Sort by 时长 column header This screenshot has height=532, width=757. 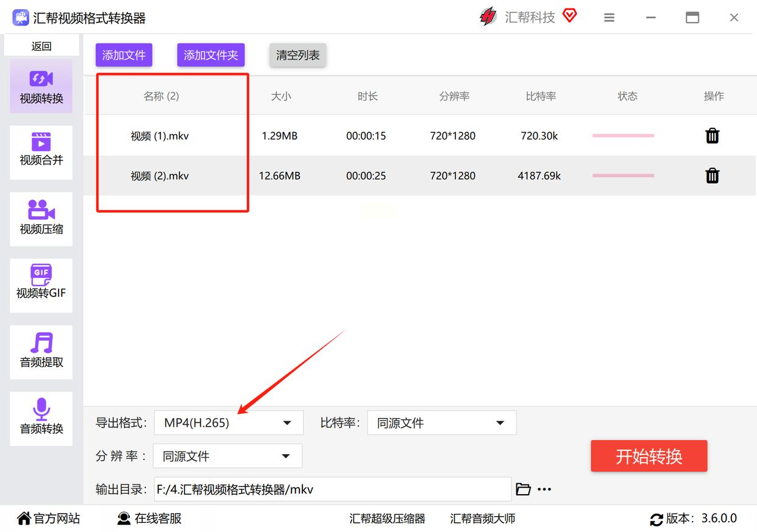click(368, 96)
